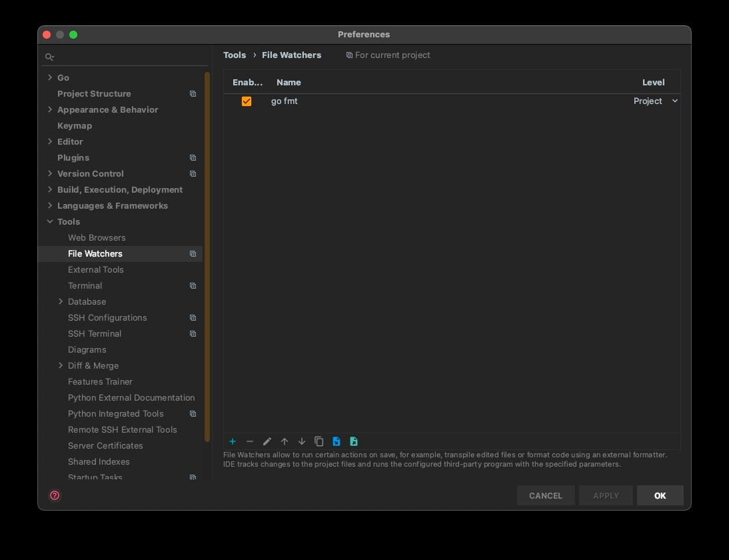Click the help question mark icon

54,495
